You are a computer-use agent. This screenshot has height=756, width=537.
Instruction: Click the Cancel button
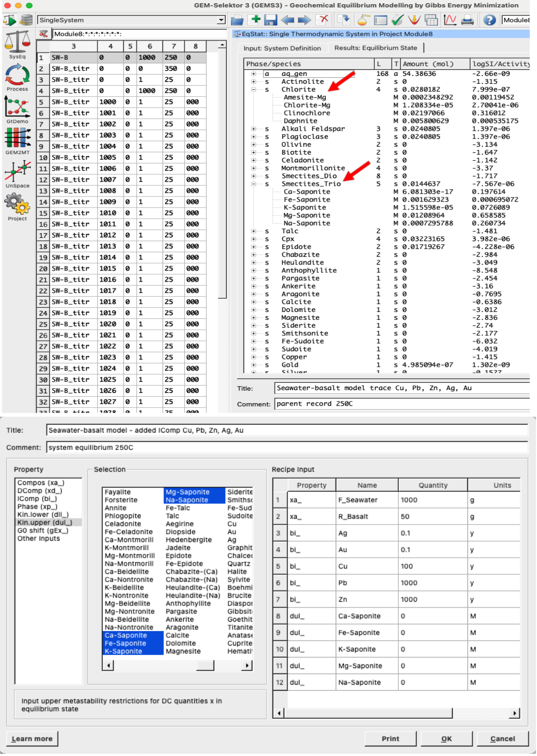pyautogui.click(x=502, y=739)
